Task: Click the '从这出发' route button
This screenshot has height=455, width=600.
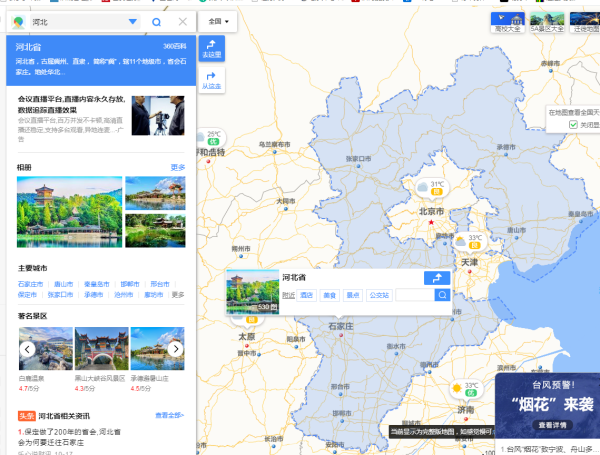Action: [211, 80]
